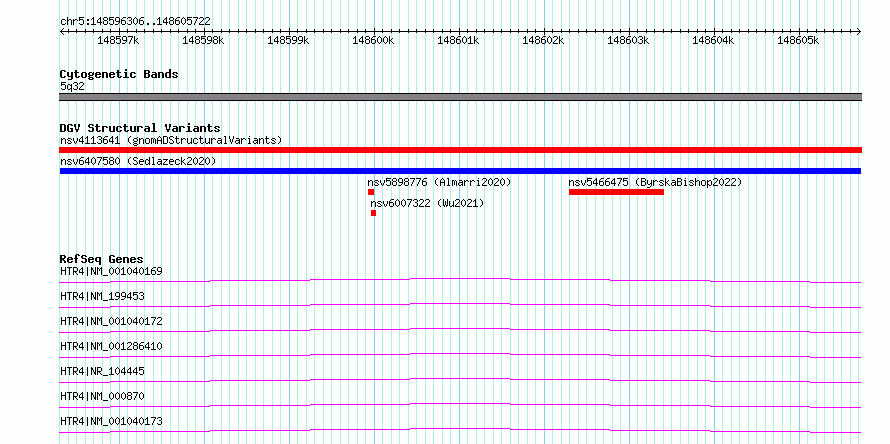Click the 148598k ruler tick label
This screenshot has width=890, height=444.
click(x=203, y=40)
